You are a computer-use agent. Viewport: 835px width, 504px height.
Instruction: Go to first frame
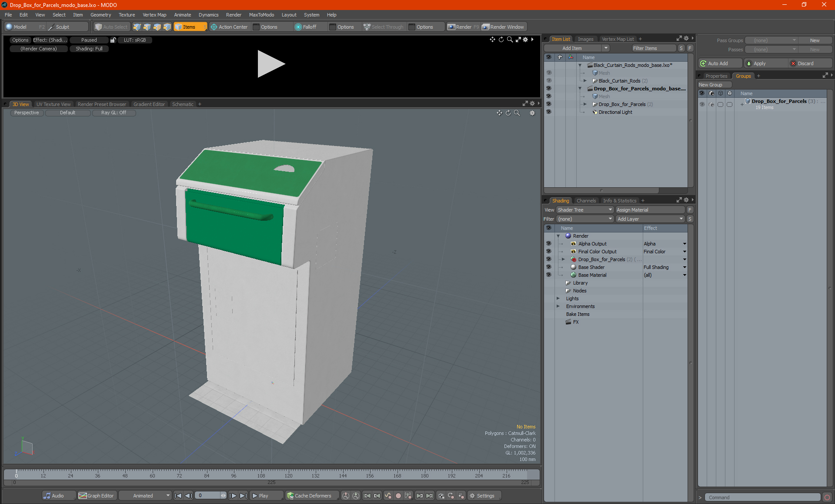tap(178, 496)
